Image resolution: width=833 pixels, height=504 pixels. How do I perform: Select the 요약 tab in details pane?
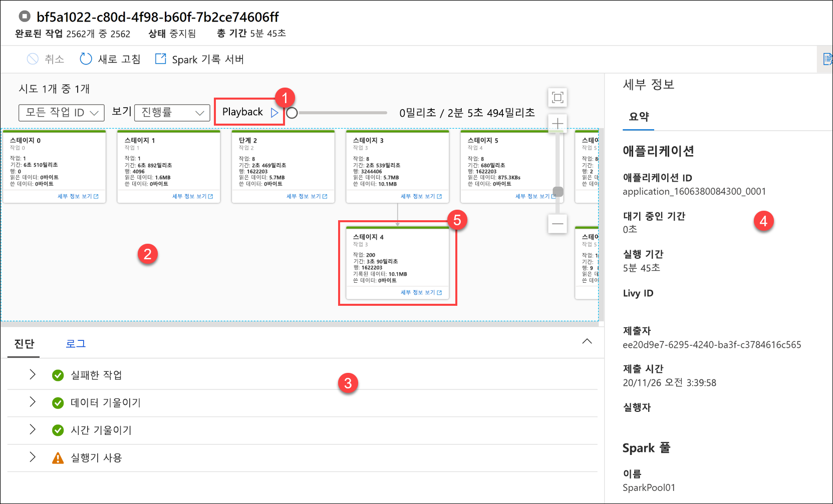pyautogui.click(x=639, y=117)
